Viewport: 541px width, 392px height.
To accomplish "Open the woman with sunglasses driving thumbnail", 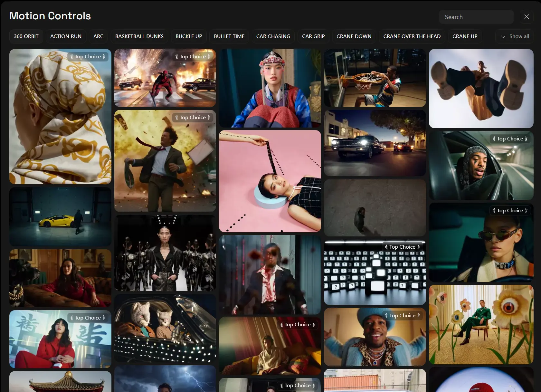I will 481,243.
